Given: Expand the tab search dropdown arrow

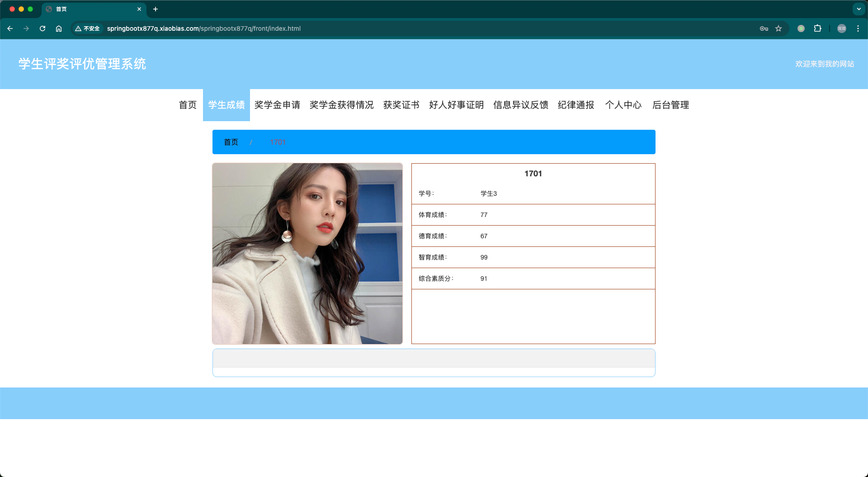Looking at the screenshot, I should point(859,9).
